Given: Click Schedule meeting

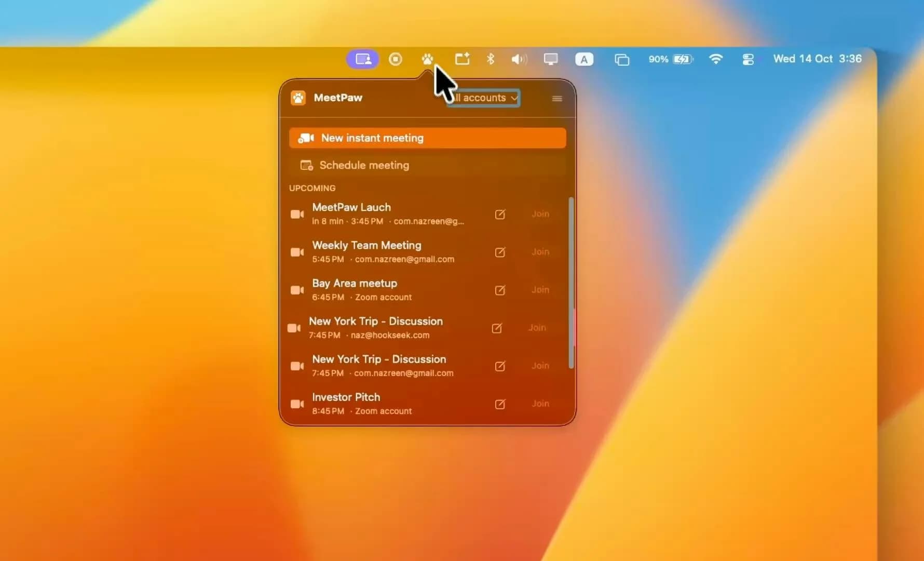Looking at the screenshot, I should tap(427, 165).
